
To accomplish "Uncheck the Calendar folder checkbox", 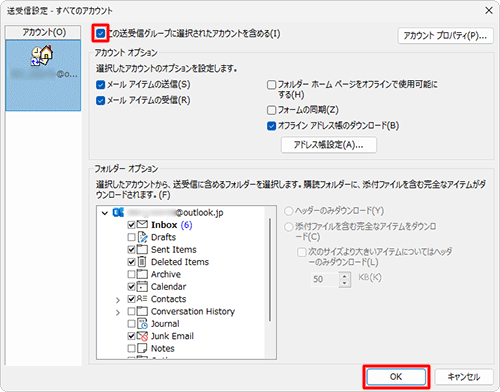I will (131, 287).
